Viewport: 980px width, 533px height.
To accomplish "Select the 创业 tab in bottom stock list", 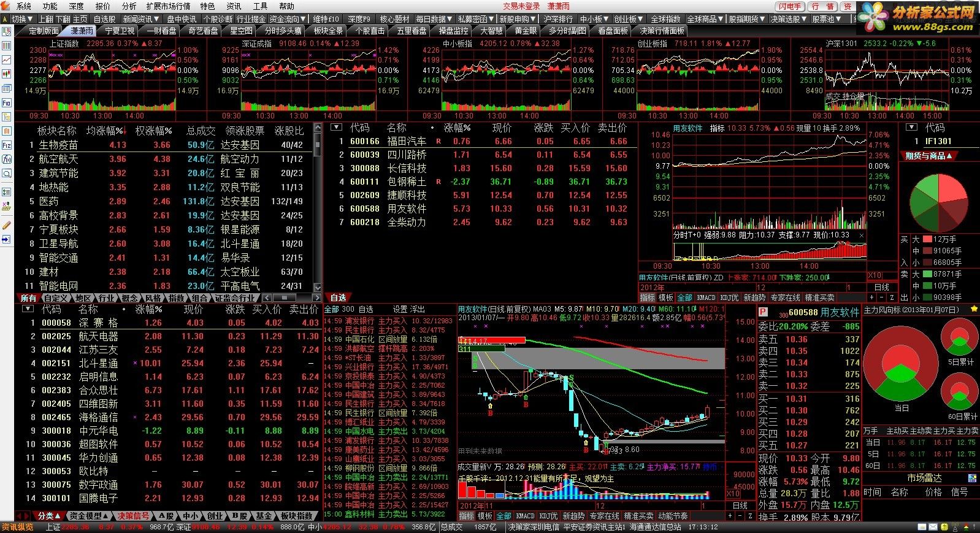I will pos(215,516).
